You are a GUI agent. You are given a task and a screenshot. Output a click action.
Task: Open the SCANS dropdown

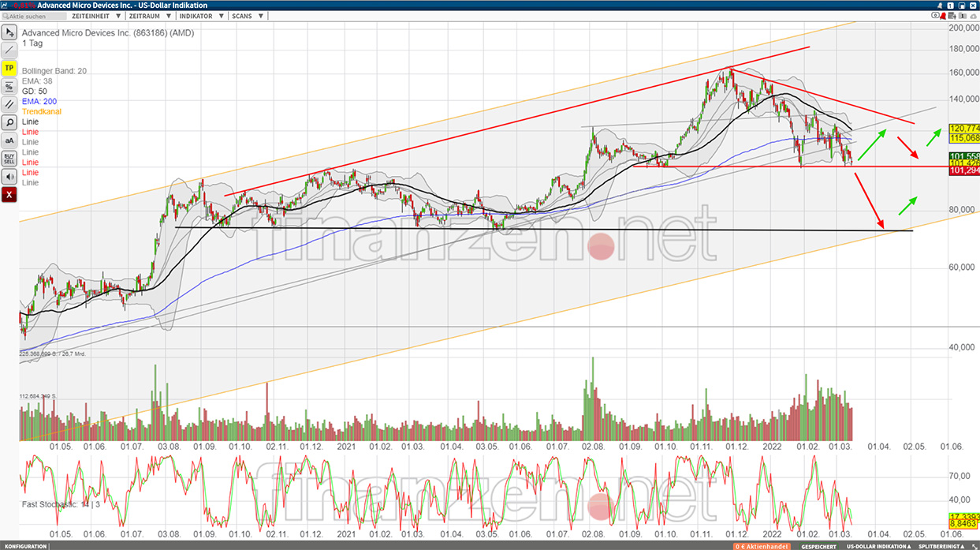coord(246,16)
